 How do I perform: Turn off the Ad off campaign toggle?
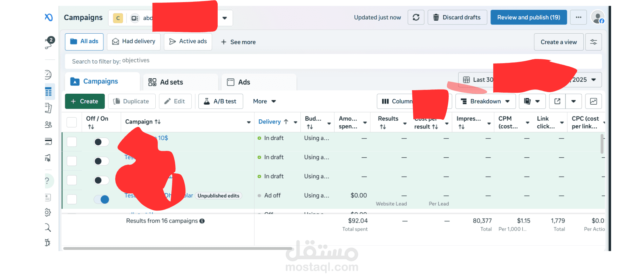[101, 199]
